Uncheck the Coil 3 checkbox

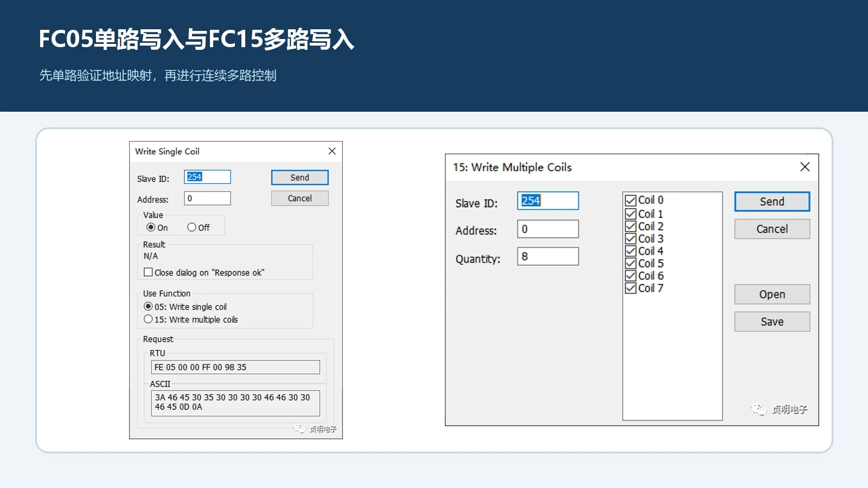coord(630,239)
